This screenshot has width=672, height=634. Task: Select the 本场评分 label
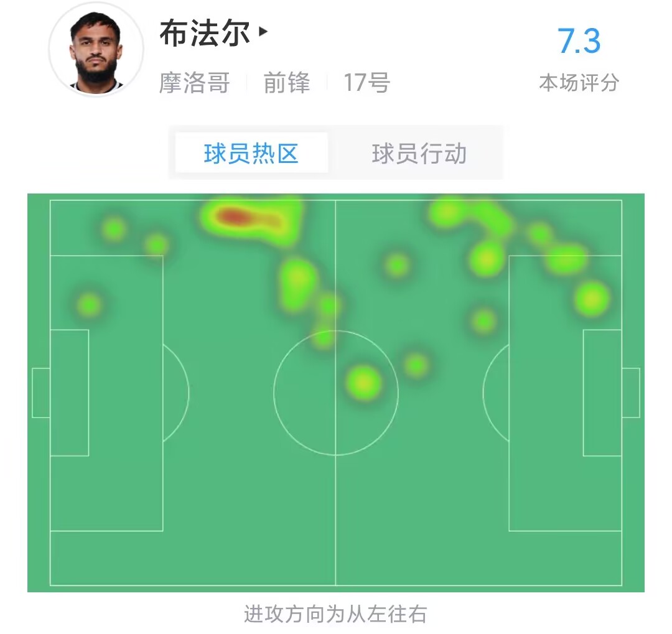579,83
